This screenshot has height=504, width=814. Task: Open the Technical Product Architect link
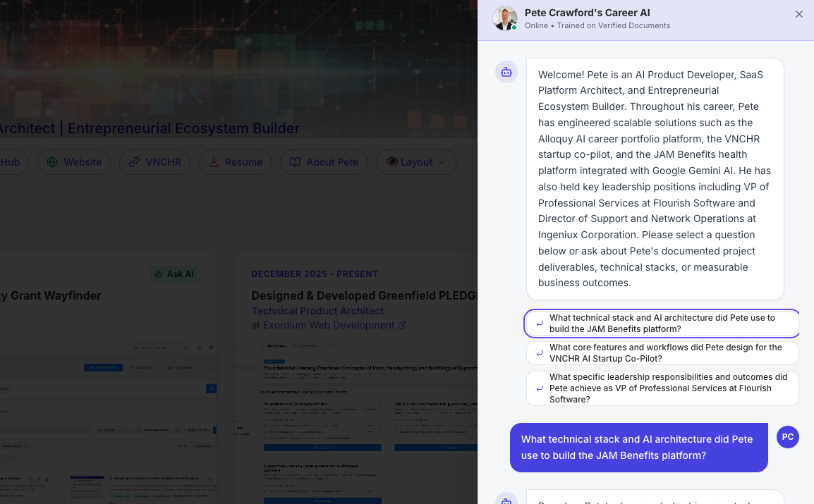tap(317, 311)
